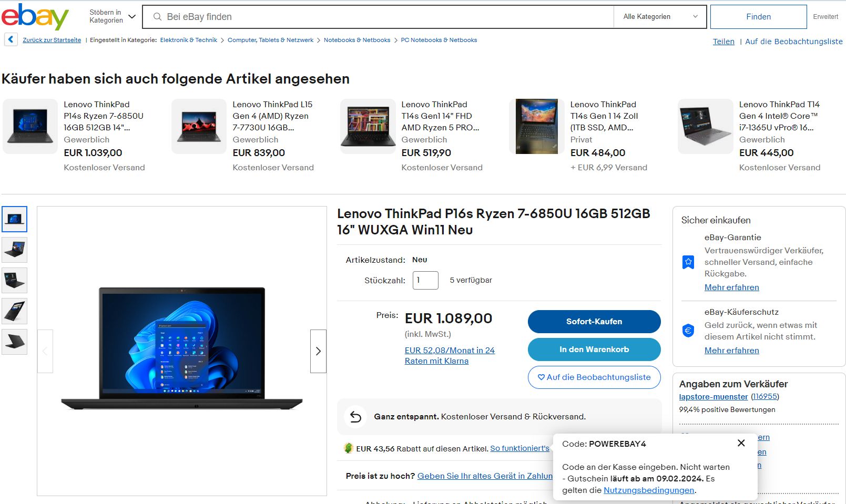Open ThinkPad P14s Ryzen 7-6850U listing image

point(30,126)
